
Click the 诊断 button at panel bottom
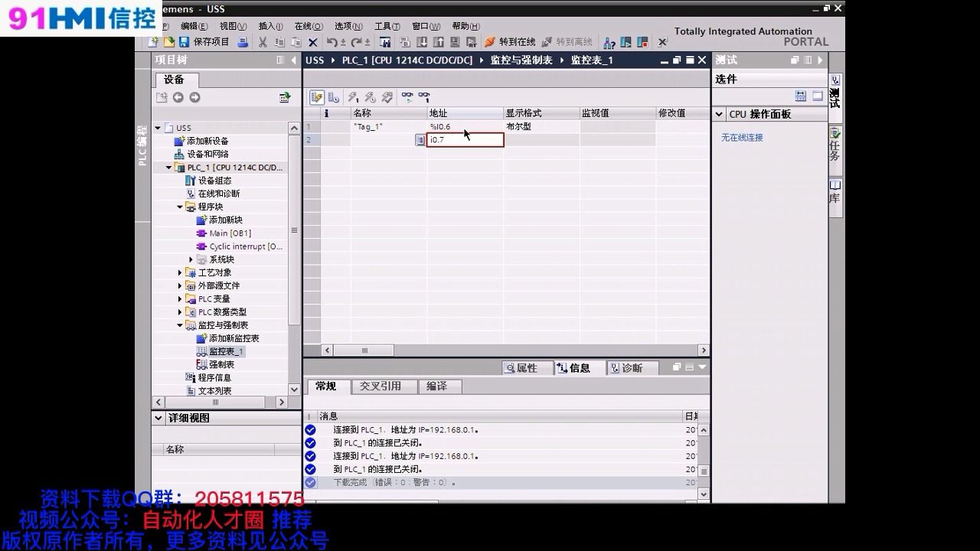632,368
